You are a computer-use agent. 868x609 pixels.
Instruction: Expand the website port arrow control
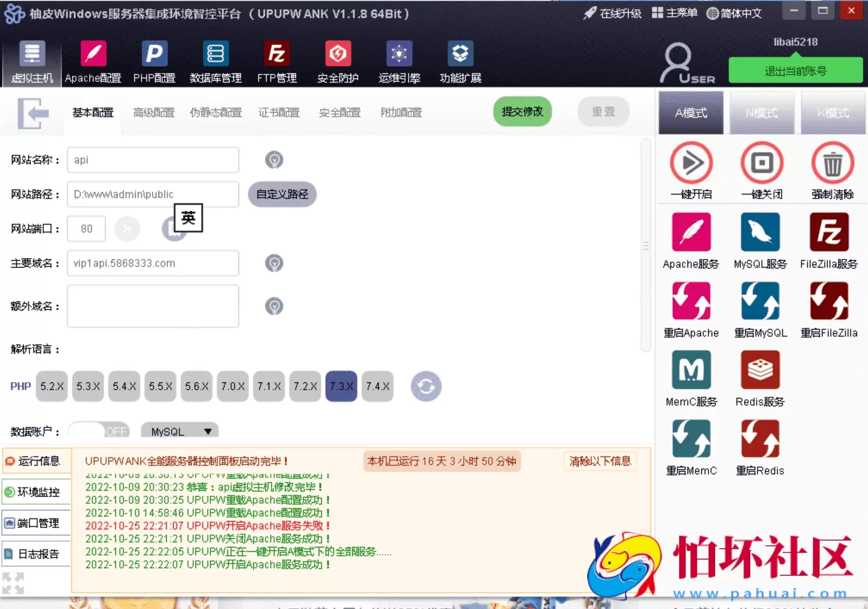point(127,228)
